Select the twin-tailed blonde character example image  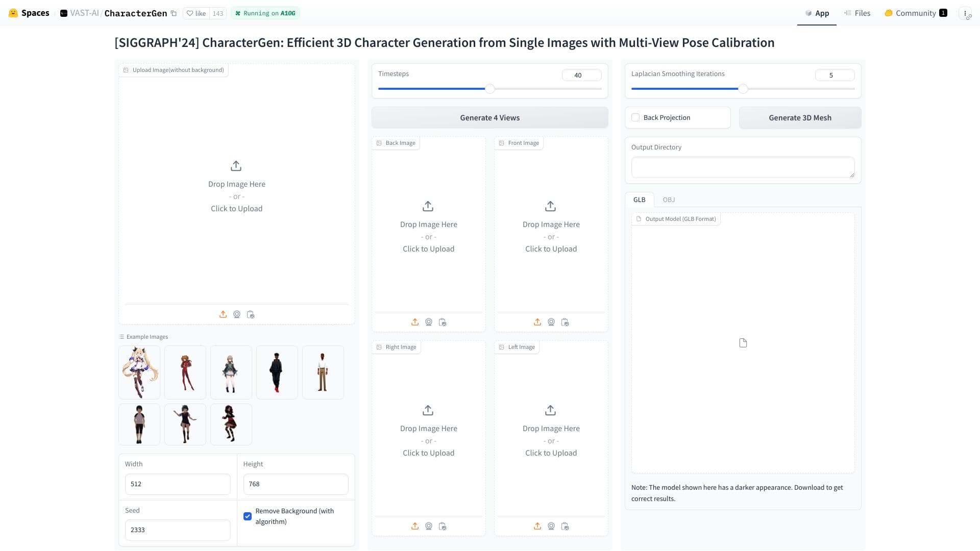click(139, 372)
